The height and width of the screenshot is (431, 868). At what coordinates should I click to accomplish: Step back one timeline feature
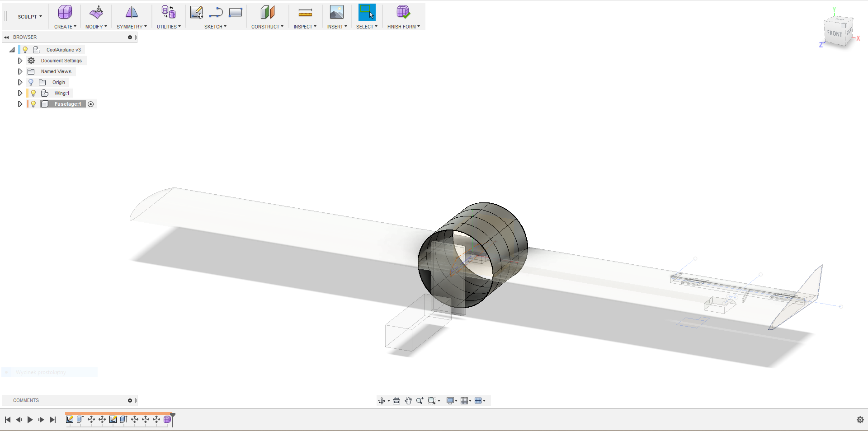[19, 420]
